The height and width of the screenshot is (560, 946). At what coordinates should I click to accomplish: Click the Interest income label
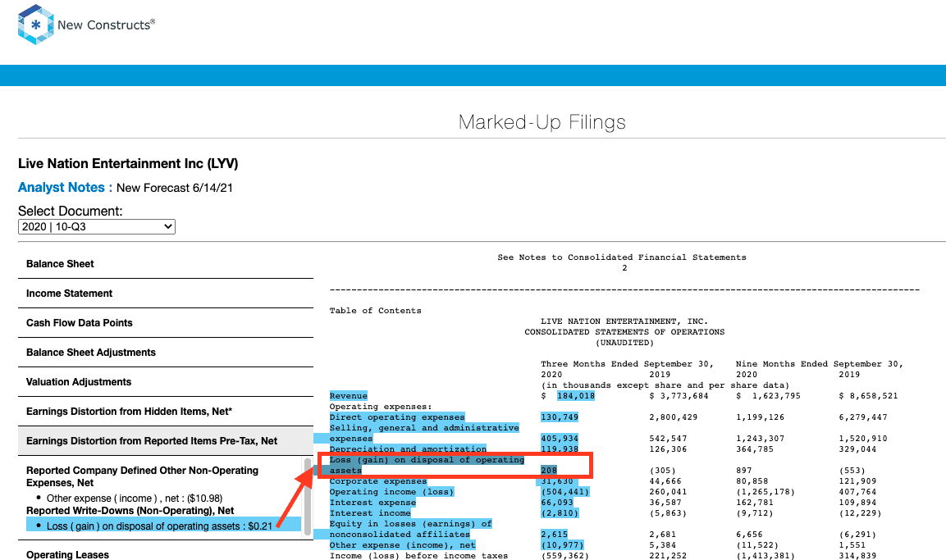[370, 513]
